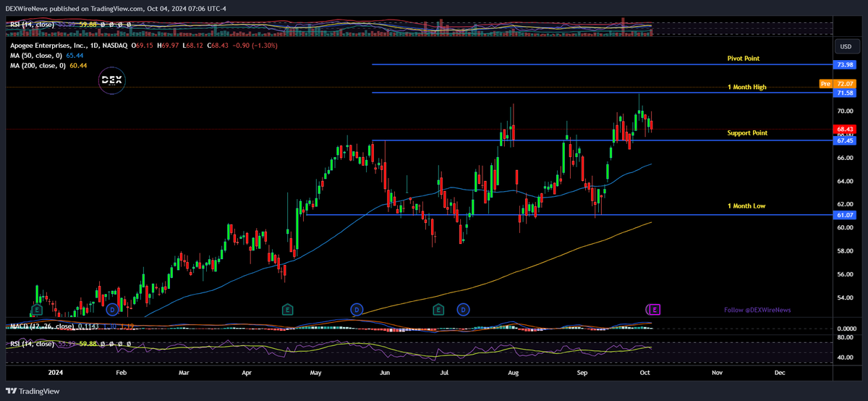Select the April earnings E marker
The height and width of the screenshot is (401, 868).
[x=287, y=310]
